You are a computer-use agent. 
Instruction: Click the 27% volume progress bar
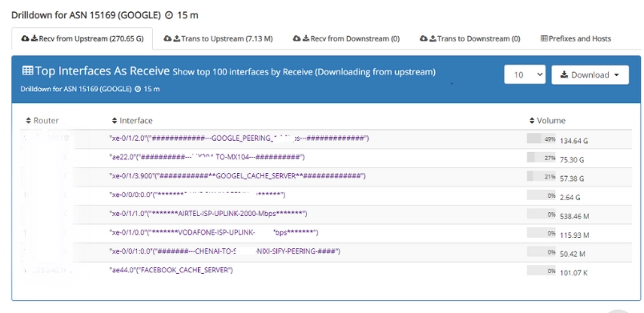pos(541,157)
